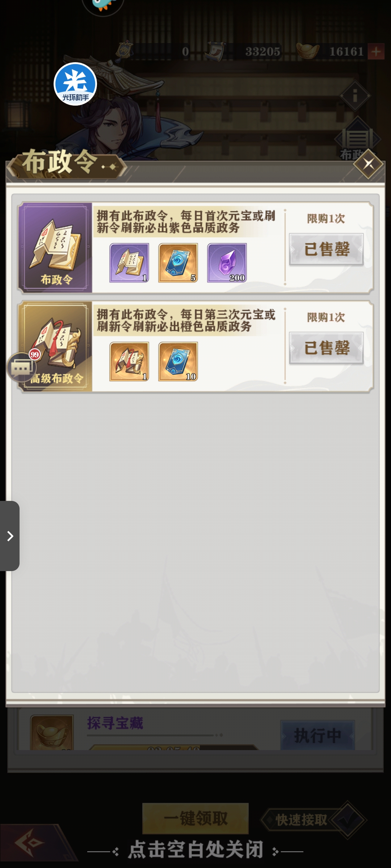
Task: Click the 执行中 button for 探寻宝藏
Action: 318,735
